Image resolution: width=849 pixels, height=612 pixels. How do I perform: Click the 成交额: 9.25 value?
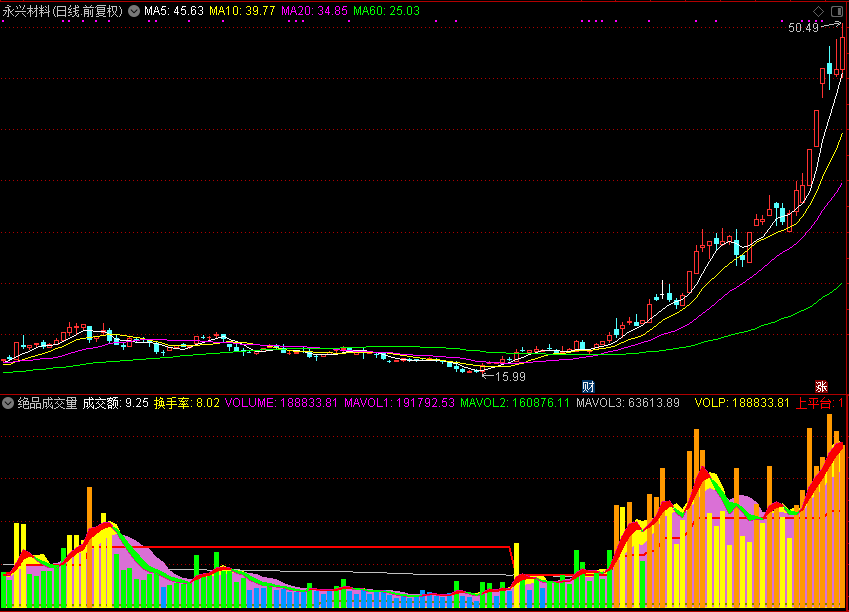click(x=115, y=403)
